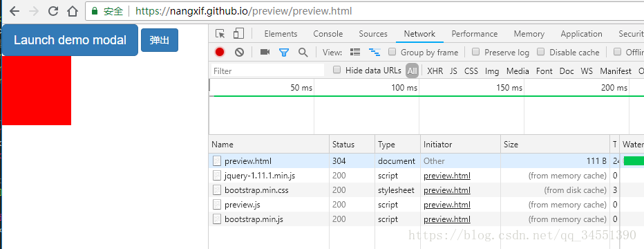
Task: Stop network recording with red button
Action: [220, 52]
